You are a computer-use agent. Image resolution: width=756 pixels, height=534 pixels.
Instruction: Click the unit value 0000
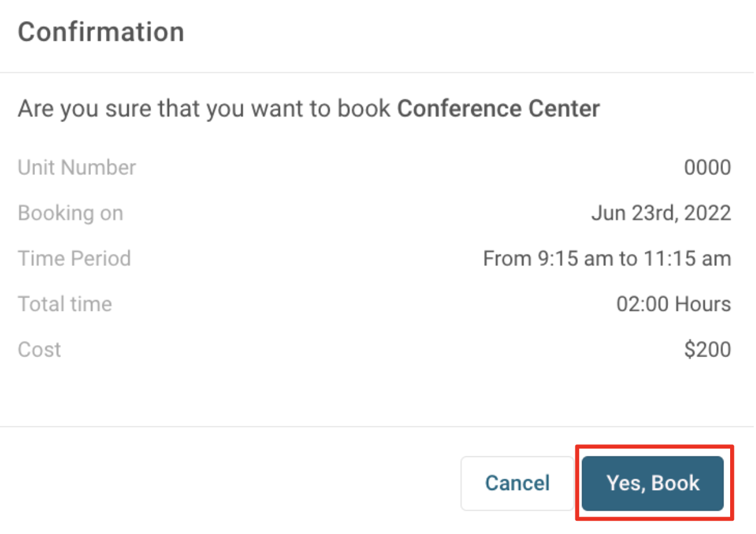(707, 167)
